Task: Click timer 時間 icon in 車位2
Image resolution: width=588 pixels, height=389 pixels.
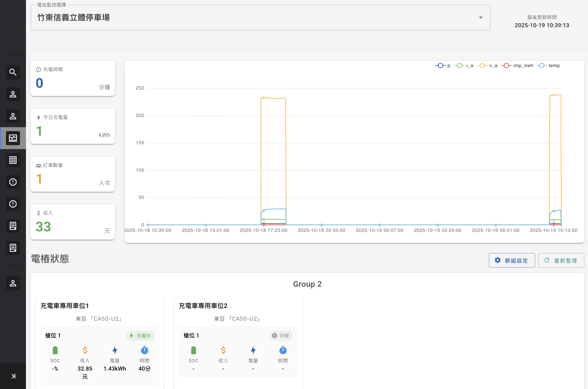Action: 283,350
